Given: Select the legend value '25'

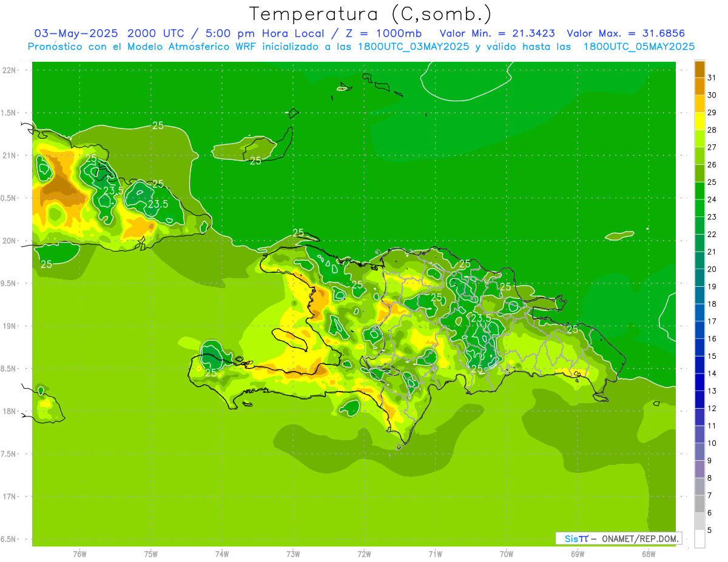Looking at the screenshot, I should click(x=712, y=182).
